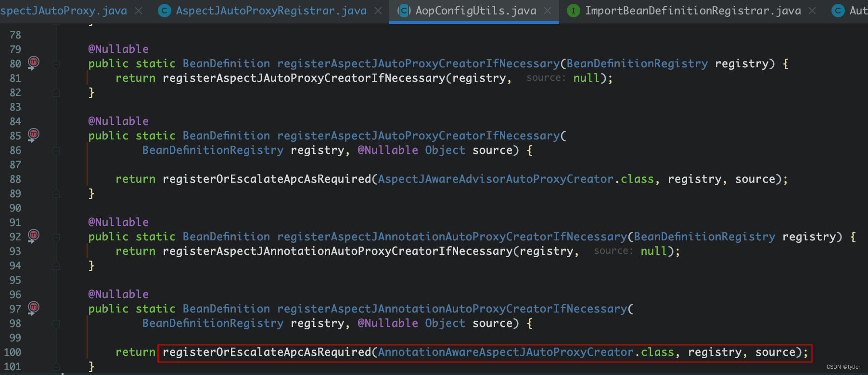Close the AopConfigUtils.java tab
Image resolution: width=868 pixels, height=375 pixels.
[548, 11]
